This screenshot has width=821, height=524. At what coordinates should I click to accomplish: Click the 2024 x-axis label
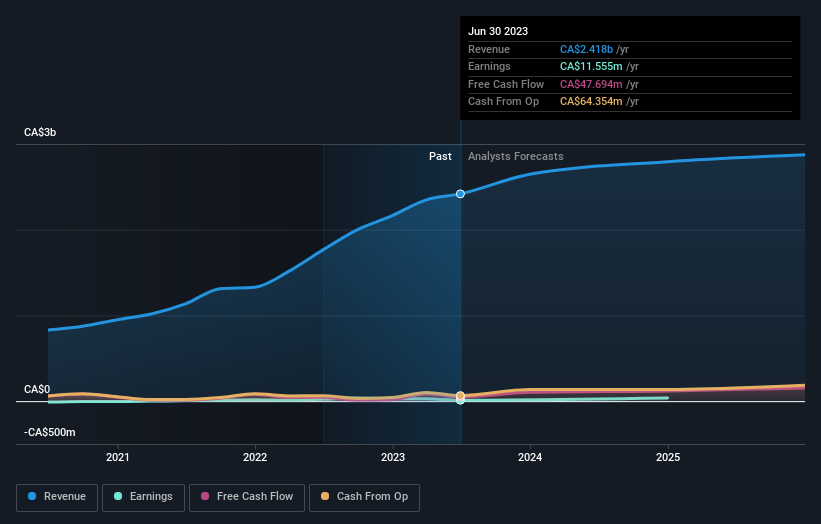tap(530, 457)
